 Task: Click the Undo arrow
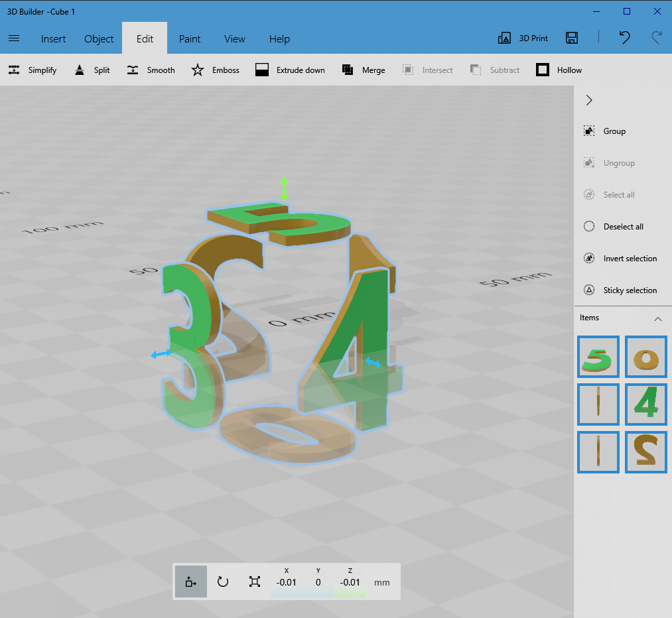pos(624,38)
